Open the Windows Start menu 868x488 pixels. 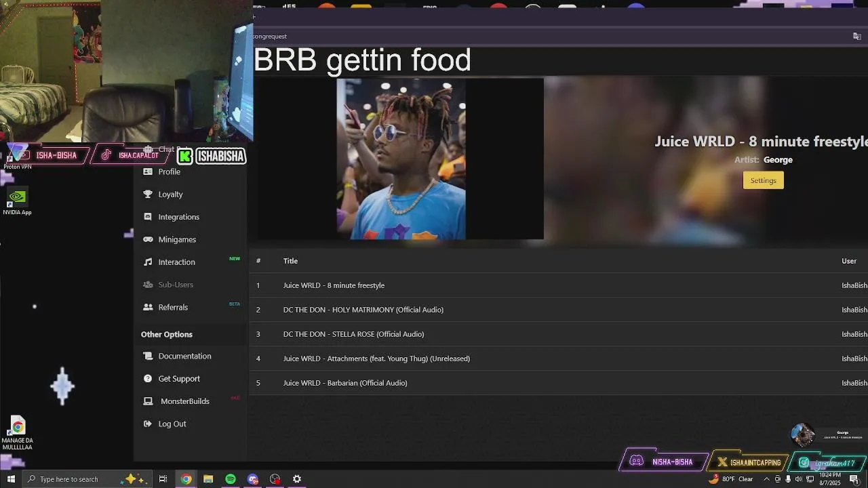point(11,479)
